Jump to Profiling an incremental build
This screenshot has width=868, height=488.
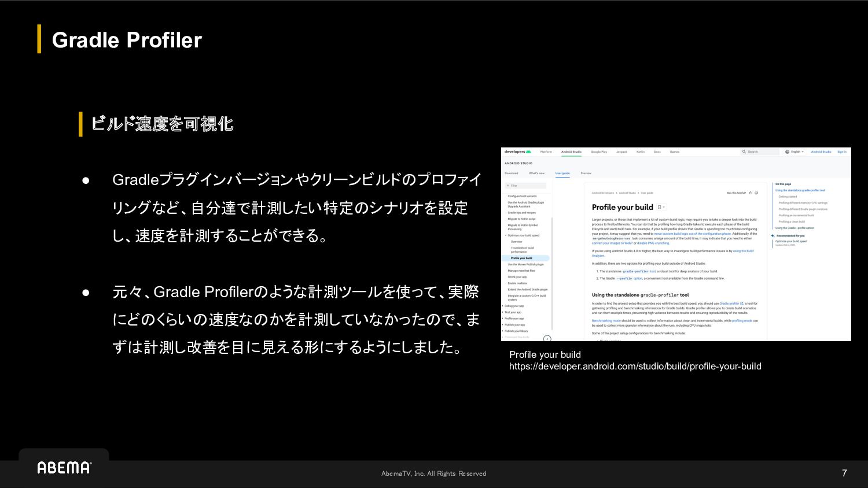coord(796,215)
